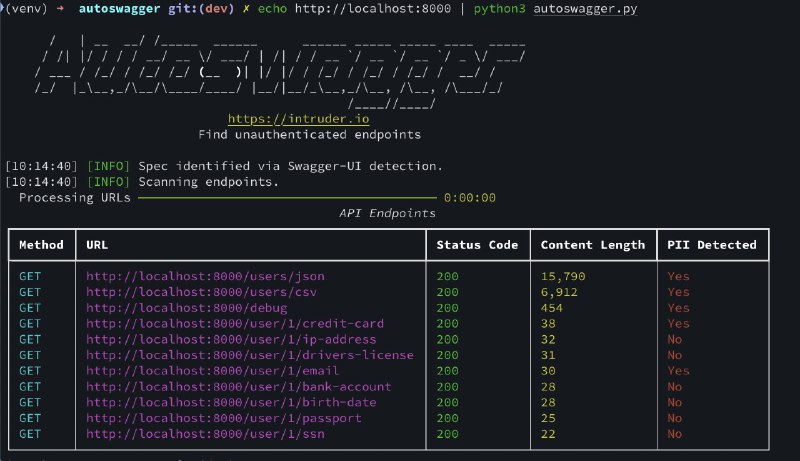Click the localhost:8000/users/json URL
Screen dimensions: 800x461
pyautogui.click(x=205, y=276)
